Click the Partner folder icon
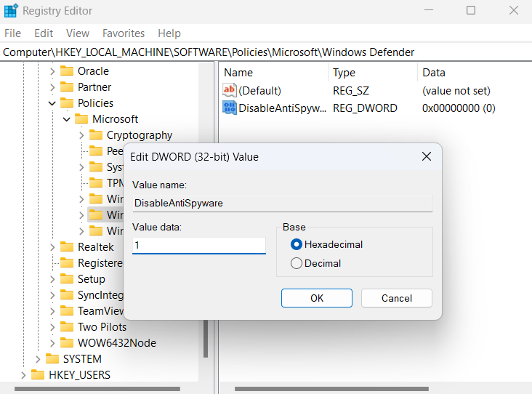The height and width of the screenshot is (394, 532). point(67,87)
